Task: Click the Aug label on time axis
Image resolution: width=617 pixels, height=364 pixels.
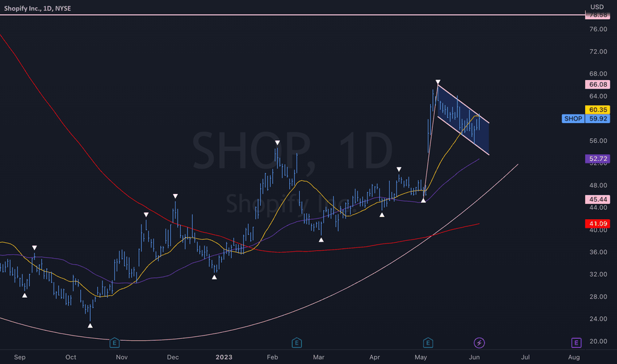Action: point(574,357)
